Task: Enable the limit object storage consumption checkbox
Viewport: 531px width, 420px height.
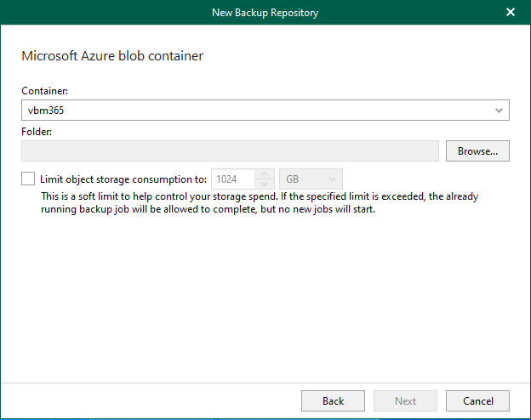Action: [x=29, y=179]
